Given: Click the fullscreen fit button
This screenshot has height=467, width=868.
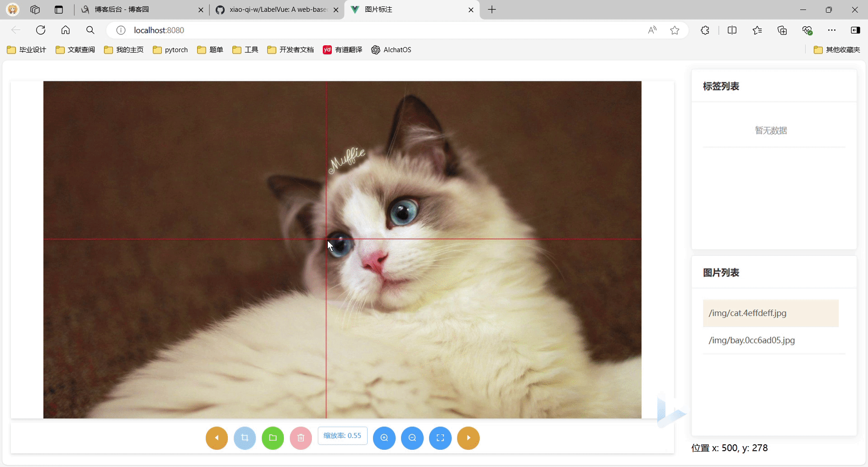Looking at the screenshot, I should click(x=440, y=438).
